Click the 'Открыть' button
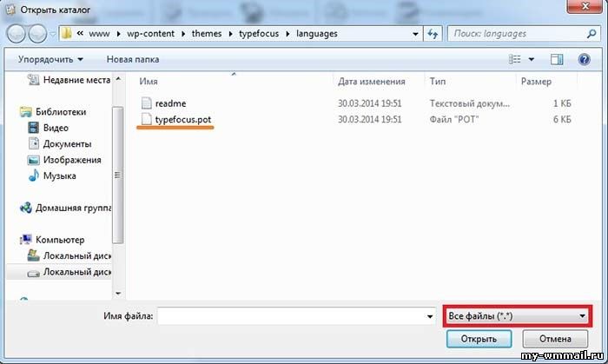 [x=479, y=339]
